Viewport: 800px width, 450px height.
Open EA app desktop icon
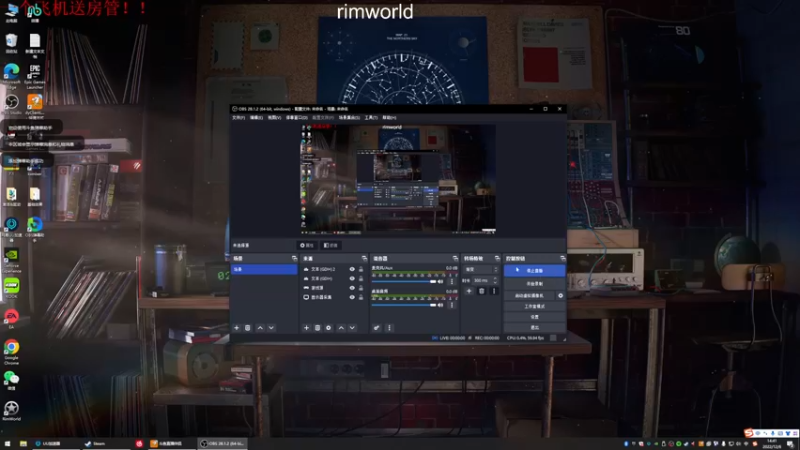[11, 319]
